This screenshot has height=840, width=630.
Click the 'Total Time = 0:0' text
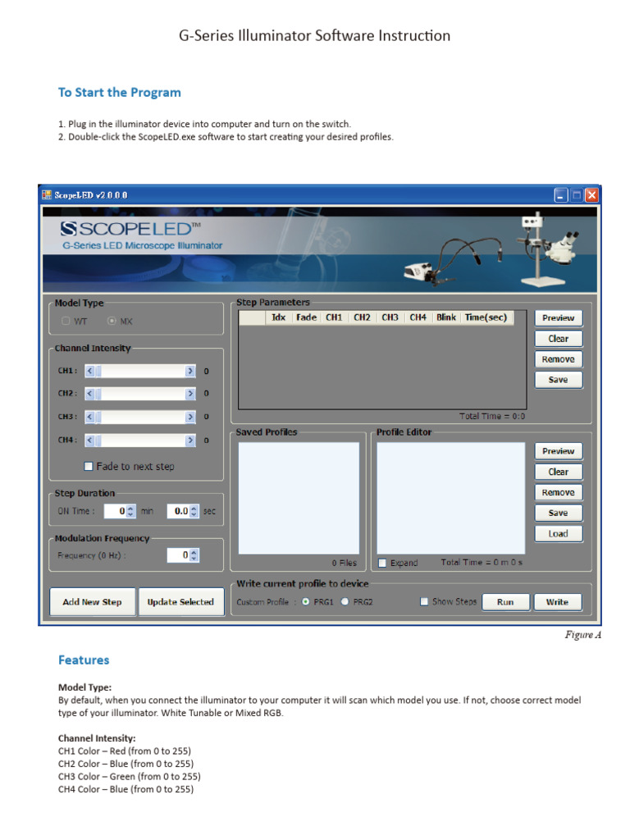[x=492, y=416]
